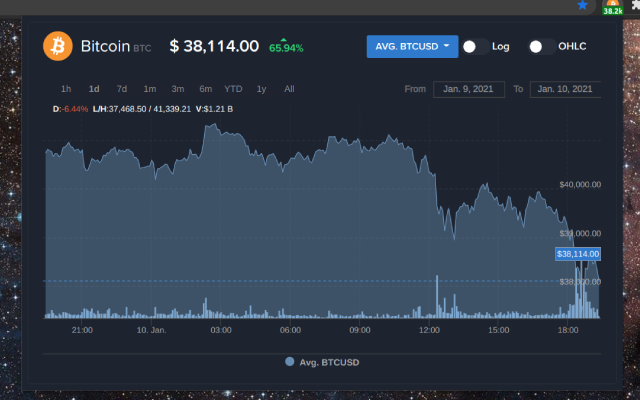Select the 3m time range
Viewport: 640px width, 400px height.
tap(178, 89)
